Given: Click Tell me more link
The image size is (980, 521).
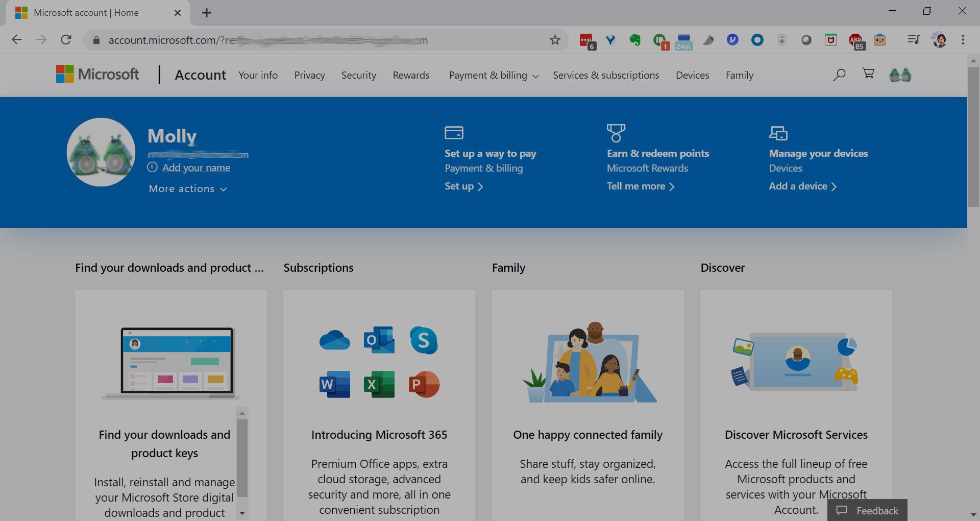Looking at the screenshot, I should tap(641, 186).
